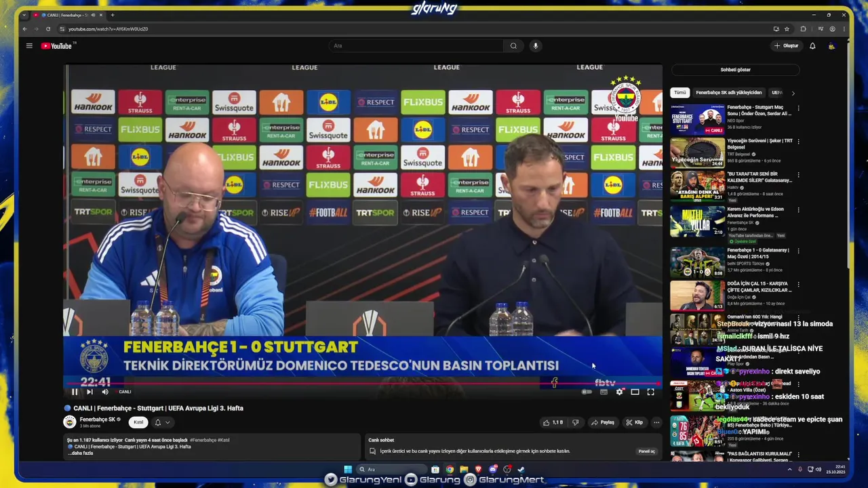868x488 pixels.
Task: Expand description with ...daha fazla
Action: [x=81, y=453]
